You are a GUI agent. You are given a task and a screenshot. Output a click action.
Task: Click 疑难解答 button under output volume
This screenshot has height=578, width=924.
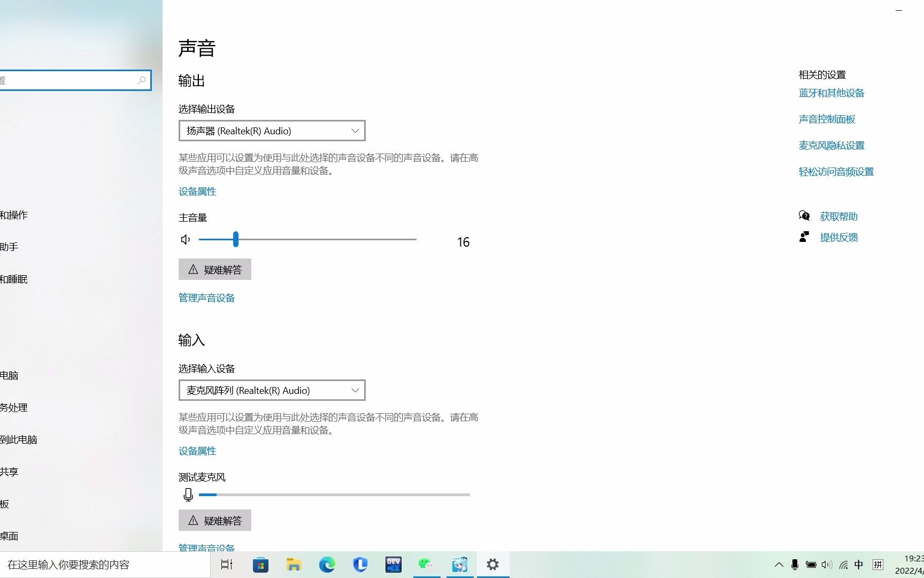tap(215, 269)
